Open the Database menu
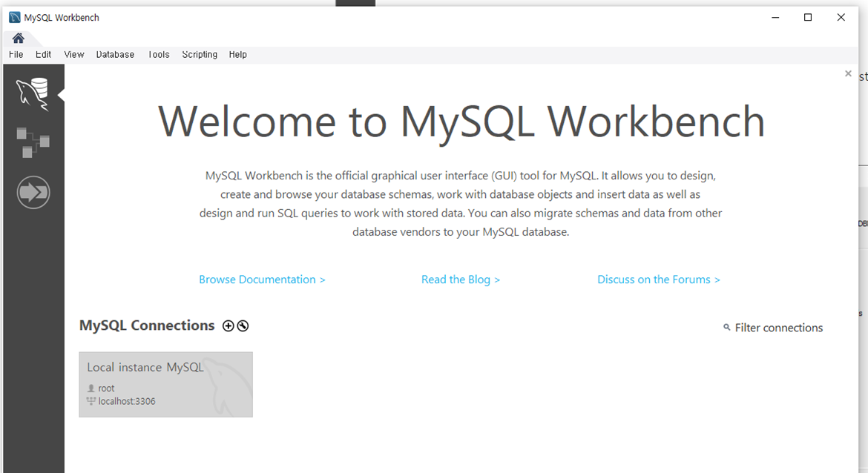Screen dimensions: 868x473 tap(115, 54)
